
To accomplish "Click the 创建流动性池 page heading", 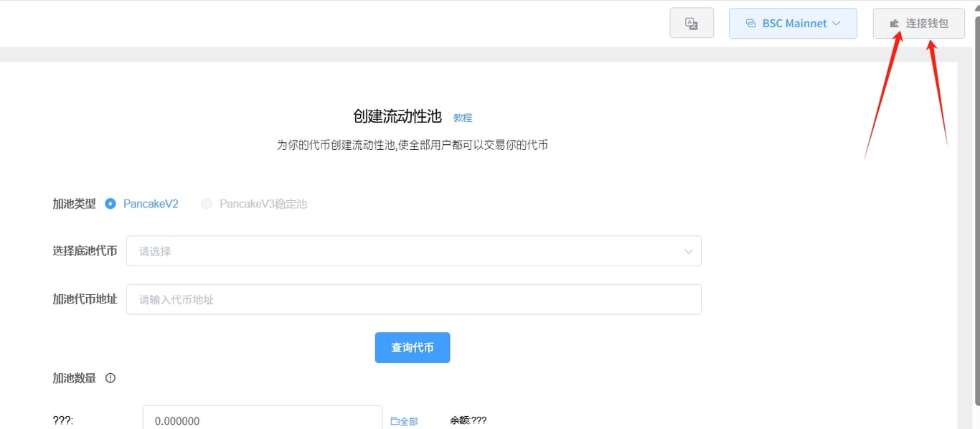I will point(397,116).
